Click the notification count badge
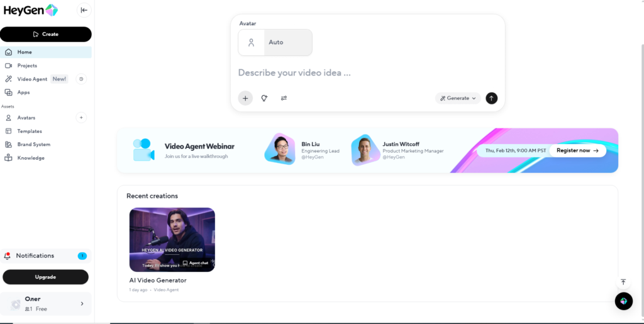Image resolution: width=644 pixels, height=324 pixels. point(82,256)
